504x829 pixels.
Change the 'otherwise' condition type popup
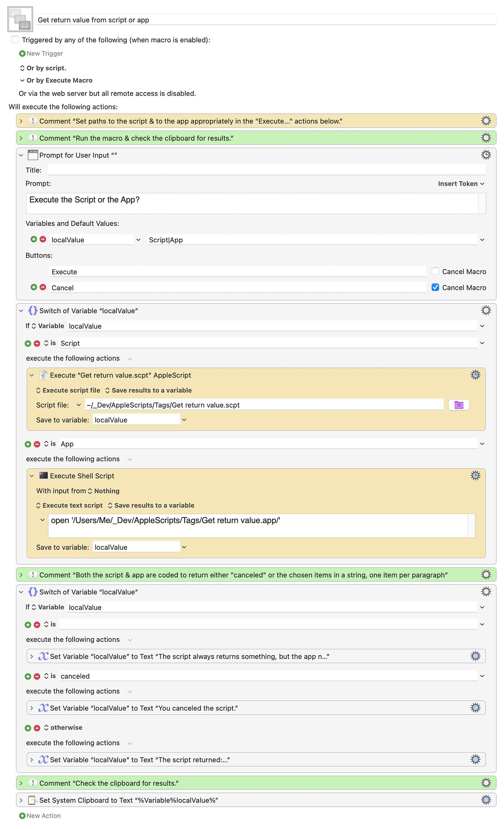pyautogui.click(x=63, y=728)
